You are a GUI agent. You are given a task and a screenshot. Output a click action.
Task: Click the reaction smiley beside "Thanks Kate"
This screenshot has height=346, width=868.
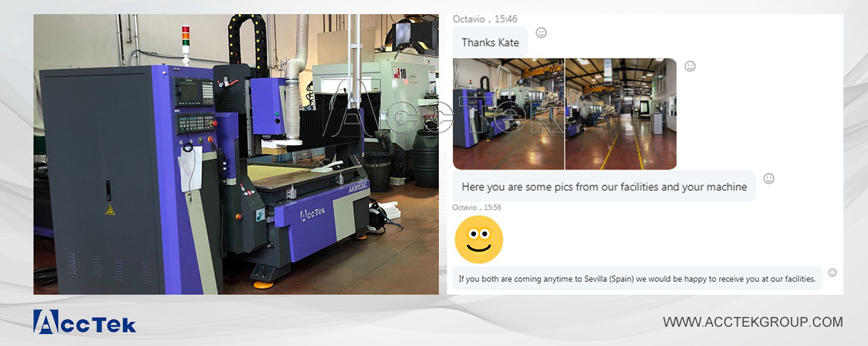coord(542,33)
